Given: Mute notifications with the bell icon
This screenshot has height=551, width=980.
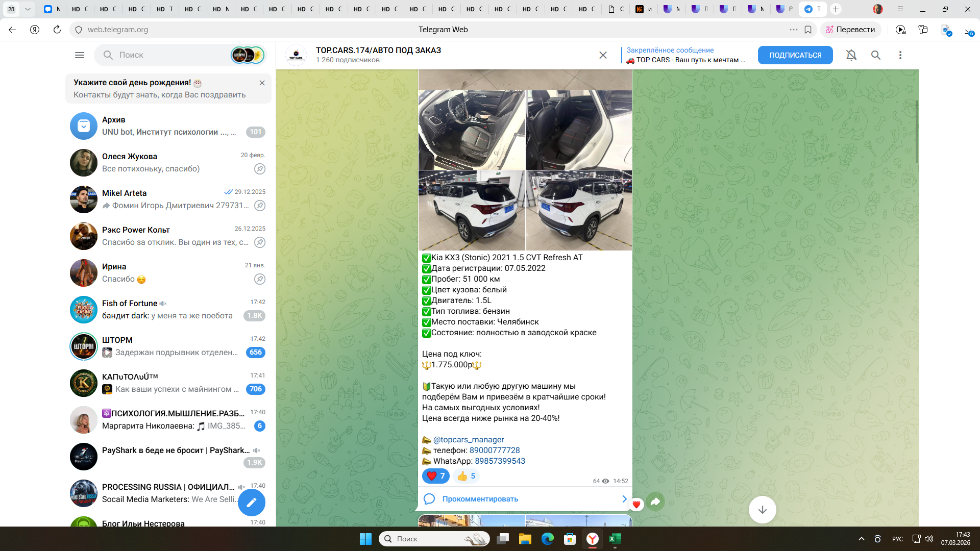Looking at the screenshot, I should click(x=851, y=55).
